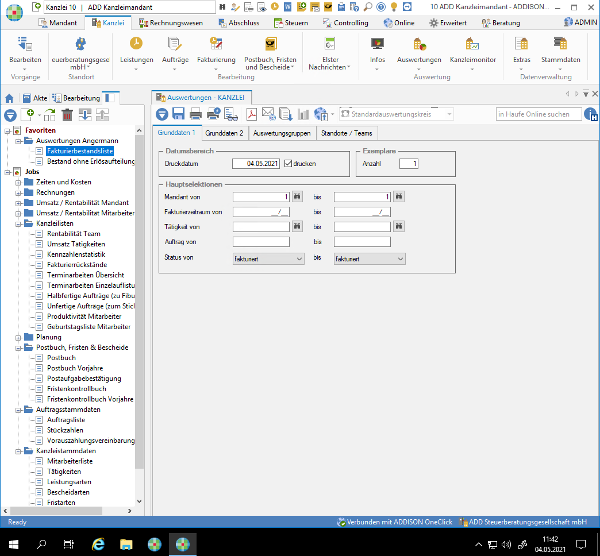
Task: Click the Fakturazeitraum von field
Action: (261, 212)
